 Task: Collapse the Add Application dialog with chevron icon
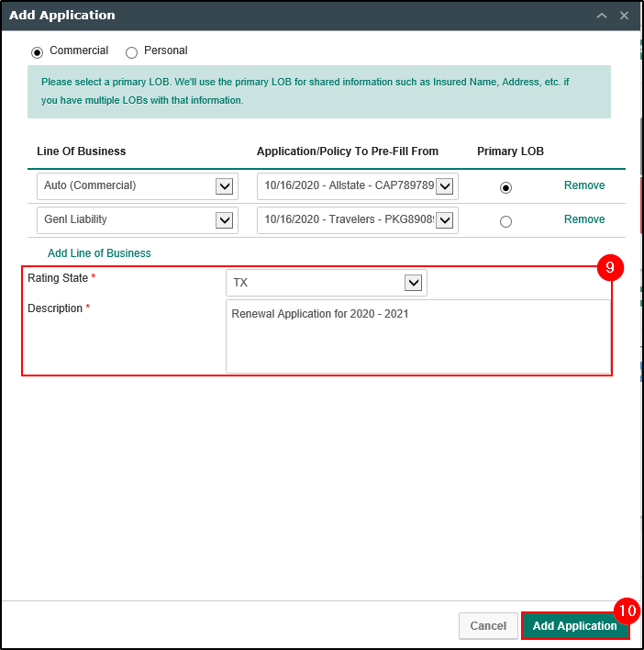[602, 16]
